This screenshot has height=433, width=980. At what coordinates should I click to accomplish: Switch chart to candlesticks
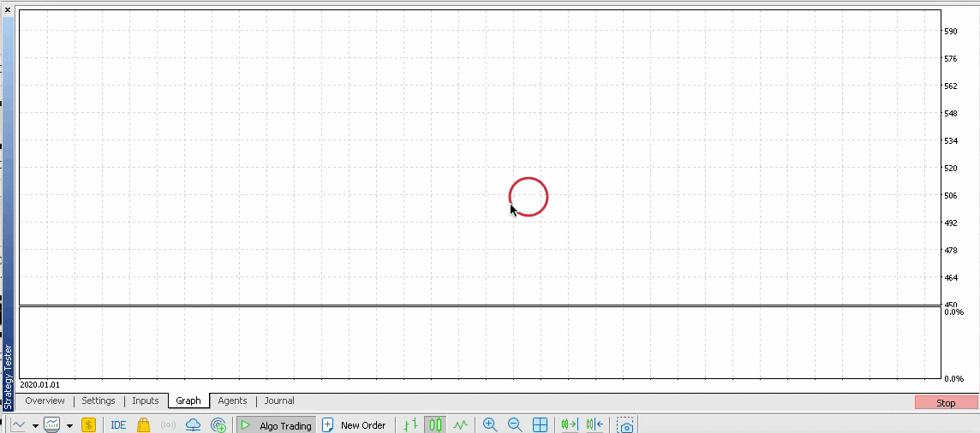[x=436, y=425]
